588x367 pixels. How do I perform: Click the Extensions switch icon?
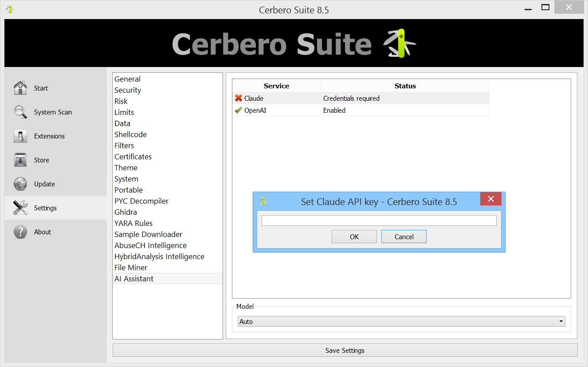coord(20,136)
